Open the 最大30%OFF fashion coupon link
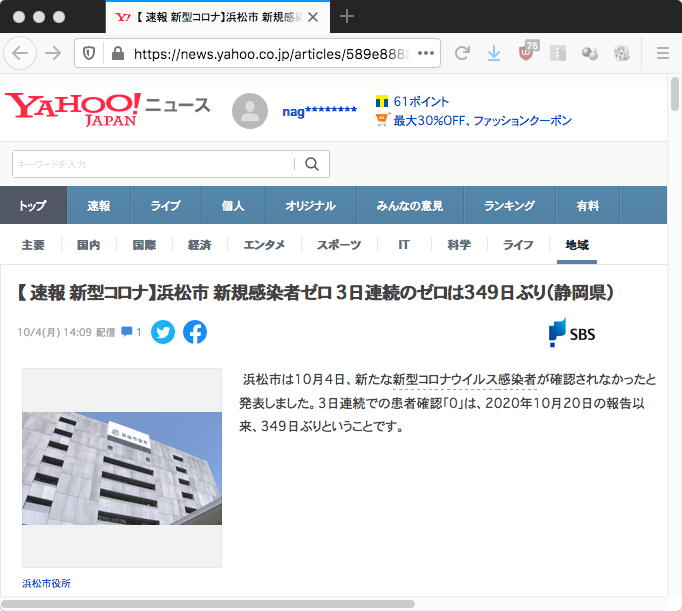Image resolution: width=682 pixels, height=611 pixels. (x=482, y=120)
